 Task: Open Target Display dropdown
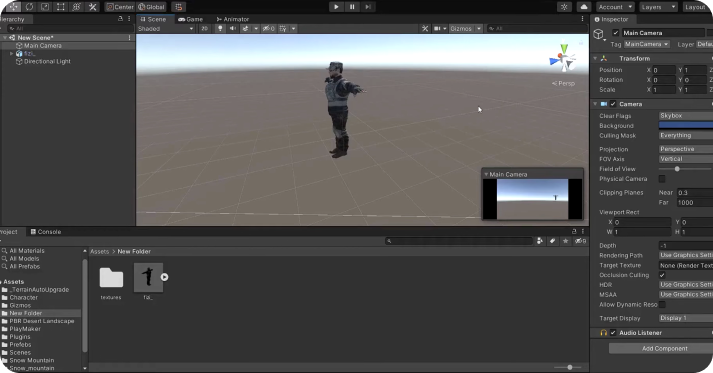coord(686,318)
